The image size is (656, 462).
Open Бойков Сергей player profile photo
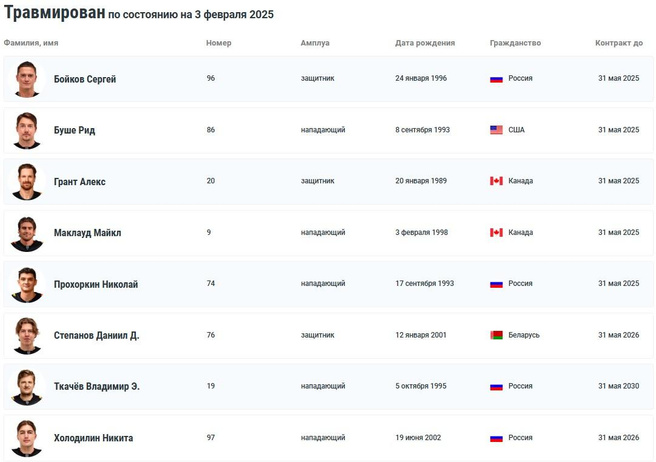coord(27,79)
